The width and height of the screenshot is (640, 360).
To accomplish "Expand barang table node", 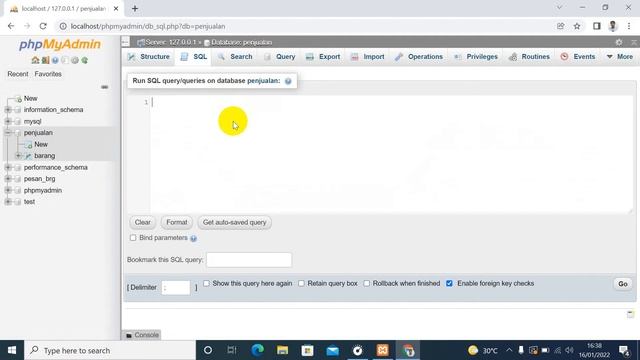I will coord(18,156).
